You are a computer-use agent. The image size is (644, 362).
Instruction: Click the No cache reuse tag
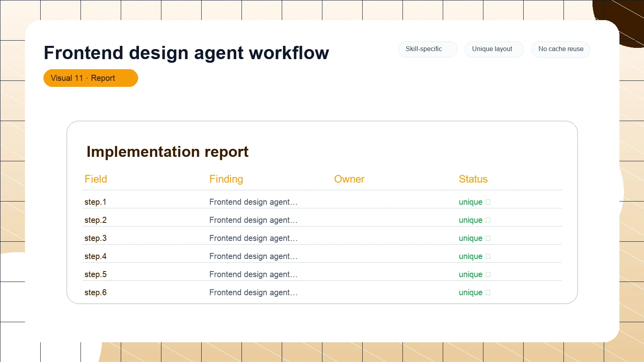click(x=560, y=49)
